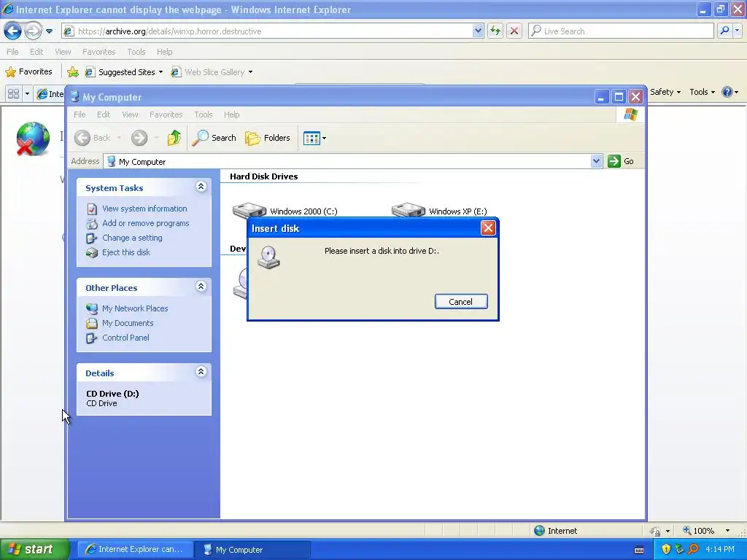Click the Add to Favorites Bar star icon
The width and height of the screenshot is (747, 560).
click(x=73, y=72)
